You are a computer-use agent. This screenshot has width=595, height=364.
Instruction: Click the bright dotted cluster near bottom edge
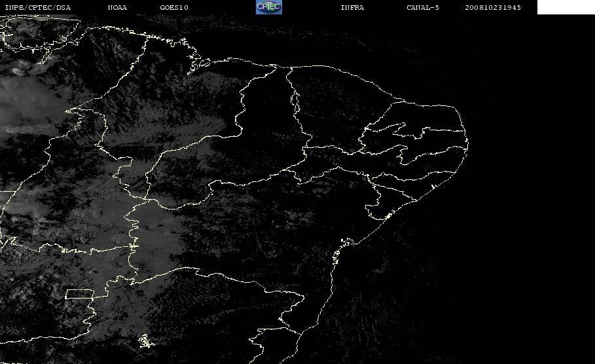[146, 341]
